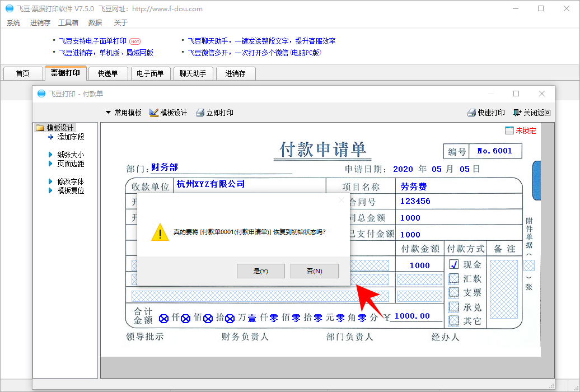
Task: Click the 编号 field No. 6001
Action: coord(494,151)
